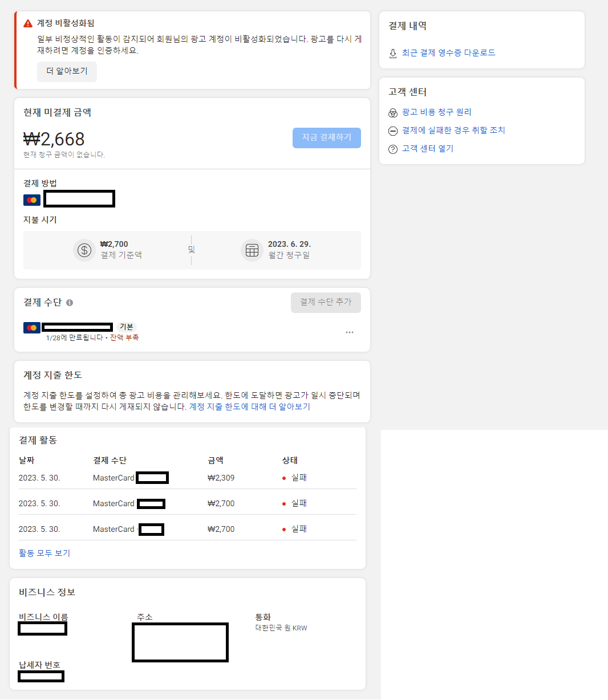Open the 광고 비용 청구 원리 link
The width and height of the screenshot is (608, 700).
436,112
